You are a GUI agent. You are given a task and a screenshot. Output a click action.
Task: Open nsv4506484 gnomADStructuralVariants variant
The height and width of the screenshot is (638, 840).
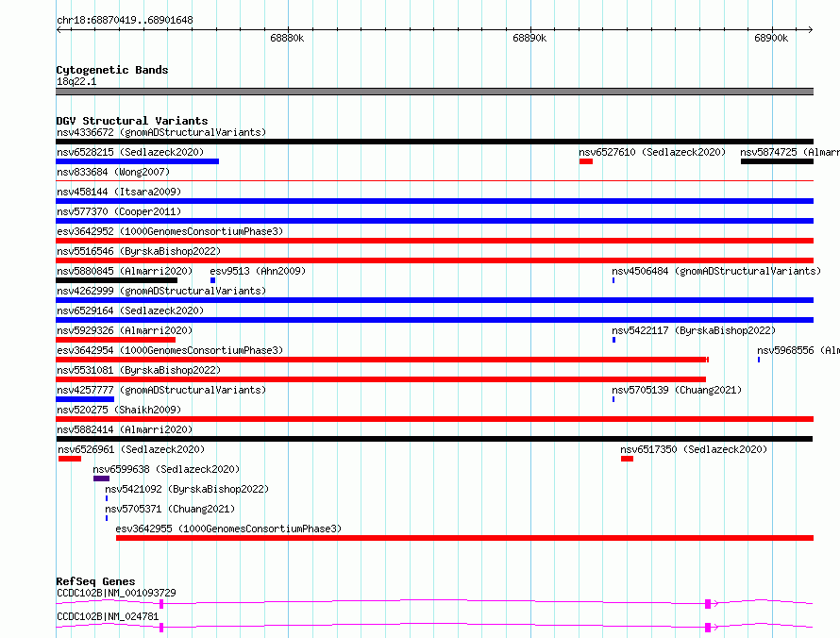coord(716,271)
